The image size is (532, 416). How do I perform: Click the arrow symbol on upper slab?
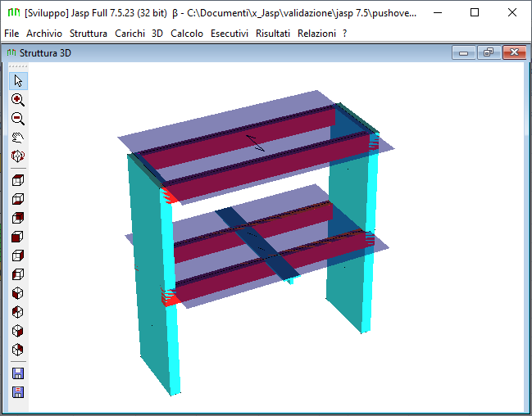pos(256,143)
